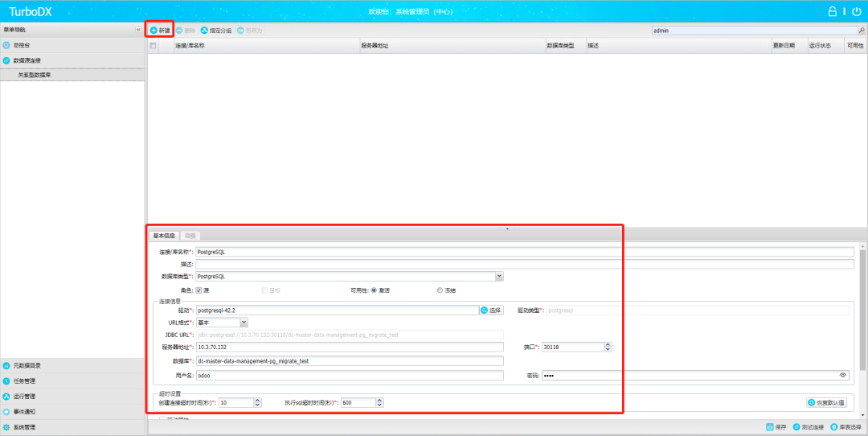Click the 删除 (Delete) toolbar button

coord(186,31)
